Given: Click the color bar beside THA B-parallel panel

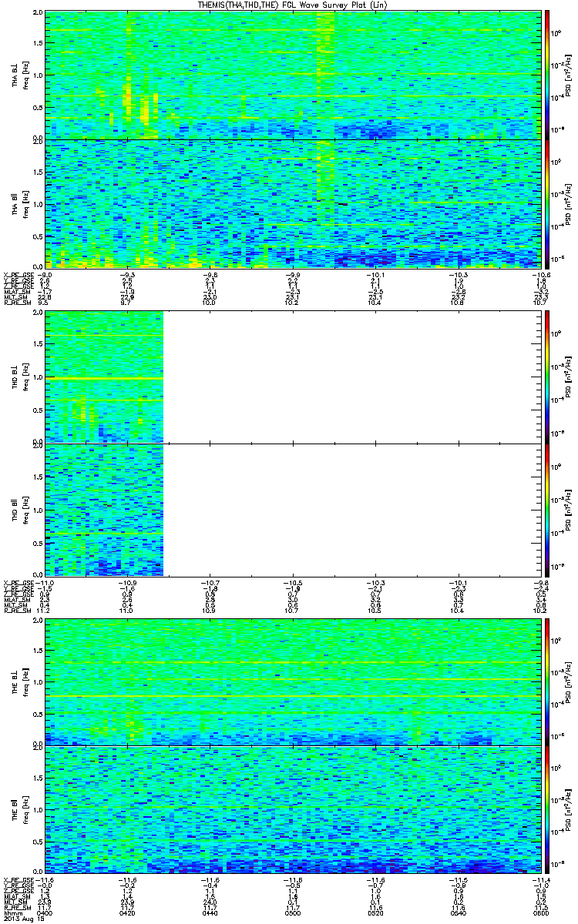Looking at the screenshot, I should [x=547, y=203].
